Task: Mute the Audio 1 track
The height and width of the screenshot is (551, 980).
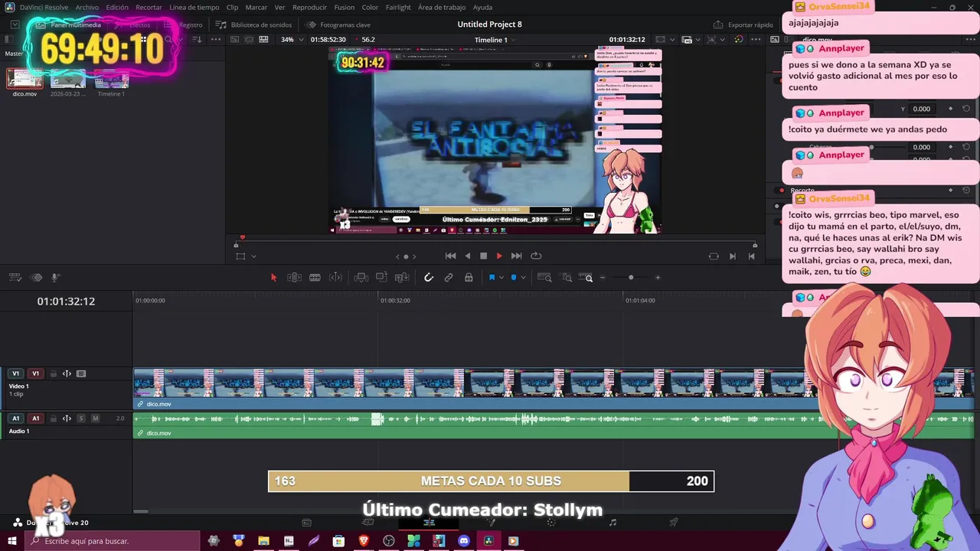Action: coord(95,419)
